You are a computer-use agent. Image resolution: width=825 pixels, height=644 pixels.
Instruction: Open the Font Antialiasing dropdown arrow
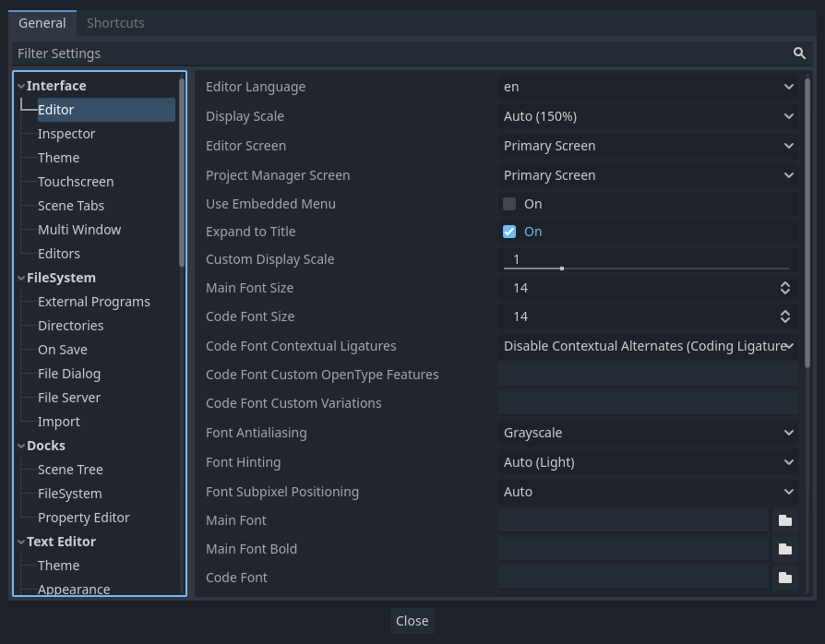coord(789,432)
